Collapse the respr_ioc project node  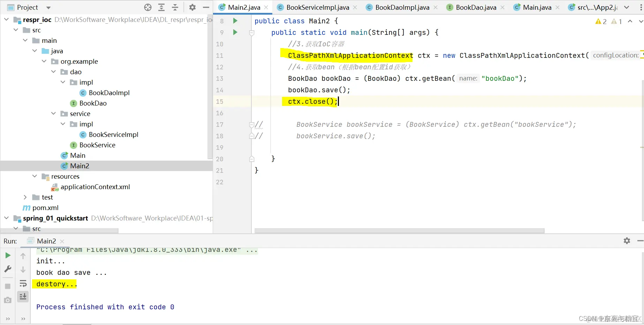pos(6,20)
